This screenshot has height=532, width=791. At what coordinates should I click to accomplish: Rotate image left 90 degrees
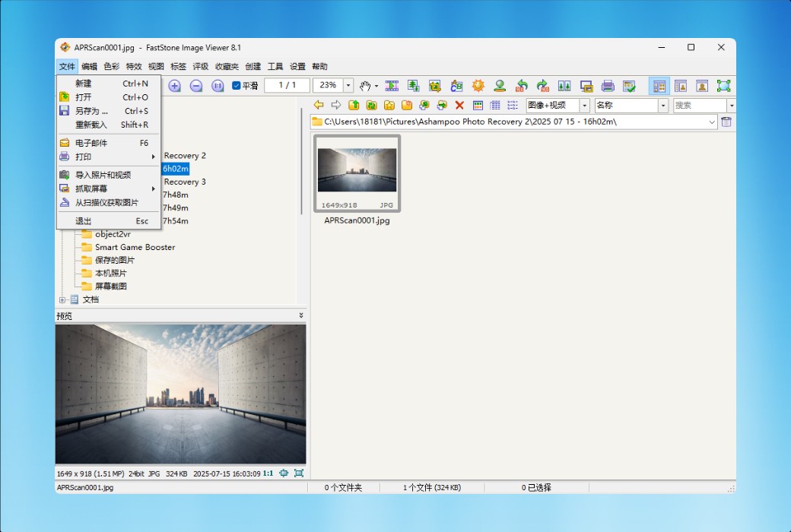(x=522, y=86)
